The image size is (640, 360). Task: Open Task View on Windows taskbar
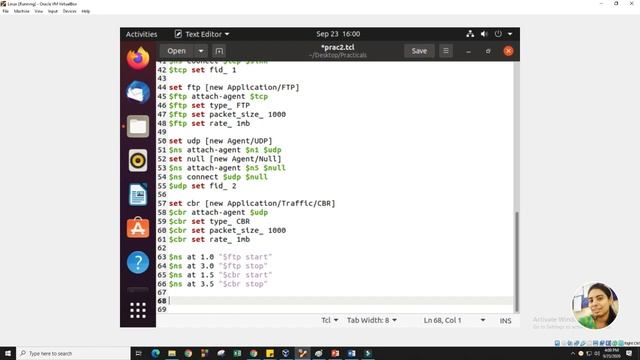tap(138, 353)
